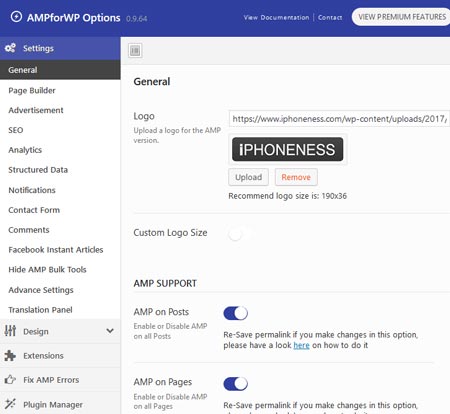The image size is (450, 414).
Task: Click the "Recommend logo size is: 190x36" text
Action: click(x=287, y=196)
